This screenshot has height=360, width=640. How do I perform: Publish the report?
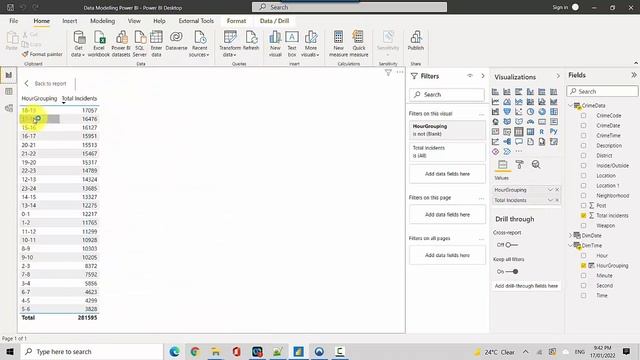(x=416, y=41)
